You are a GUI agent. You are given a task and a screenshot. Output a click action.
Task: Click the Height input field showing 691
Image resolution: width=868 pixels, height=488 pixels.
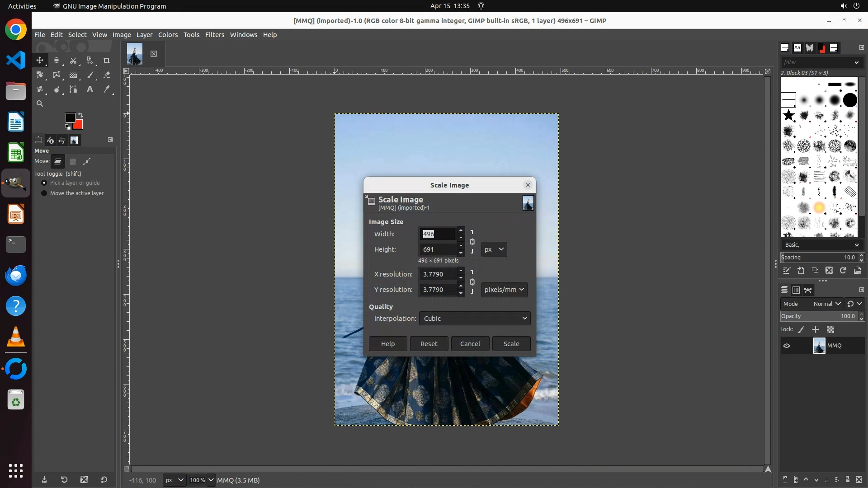[437, 249]
